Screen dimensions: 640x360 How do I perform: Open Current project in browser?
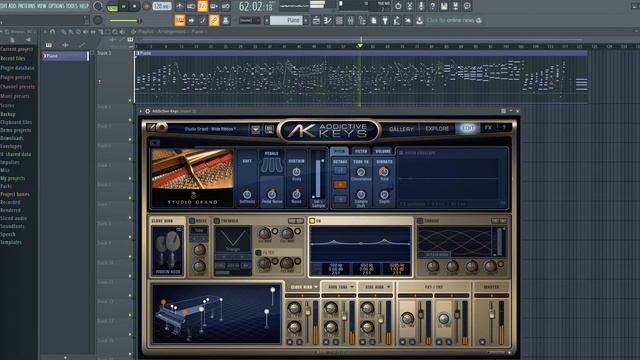pos(17,49)
